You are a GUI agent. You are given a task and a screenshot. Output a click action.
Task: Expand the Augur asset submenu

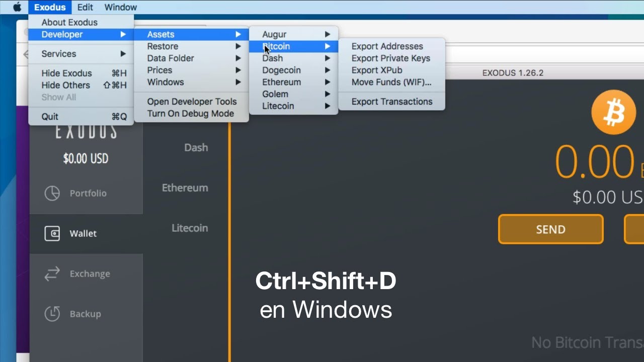click(x=293, y=34)
